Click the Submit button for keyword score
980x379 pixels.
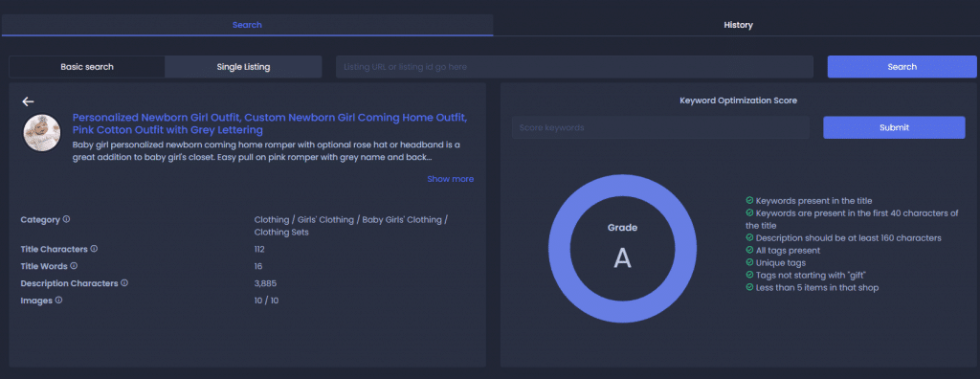[x=894, y=127]
